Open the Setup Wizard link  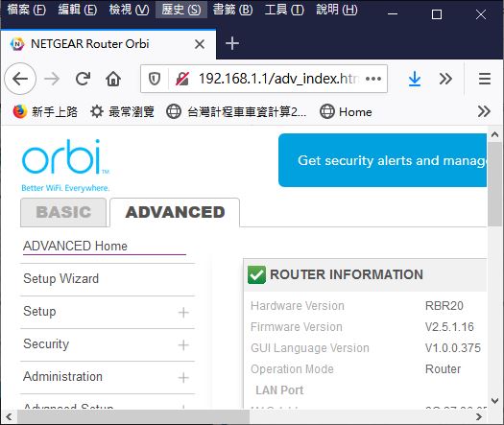[x=60, y=278]
